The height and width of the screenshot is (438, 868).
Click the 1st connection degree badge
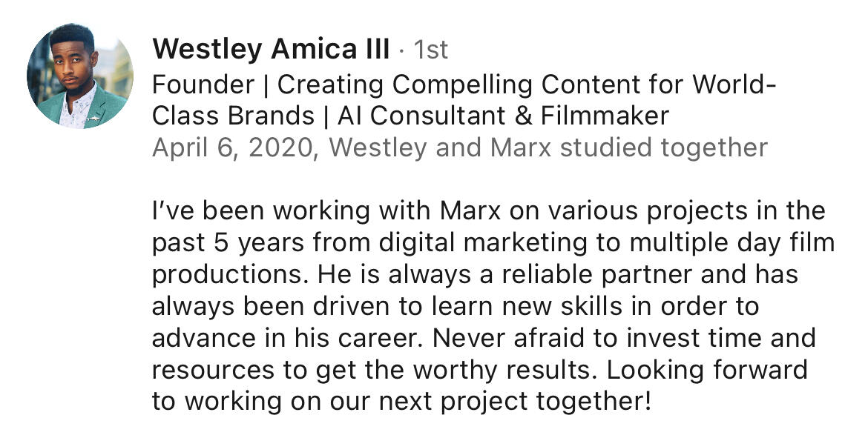tap(430, 50)
